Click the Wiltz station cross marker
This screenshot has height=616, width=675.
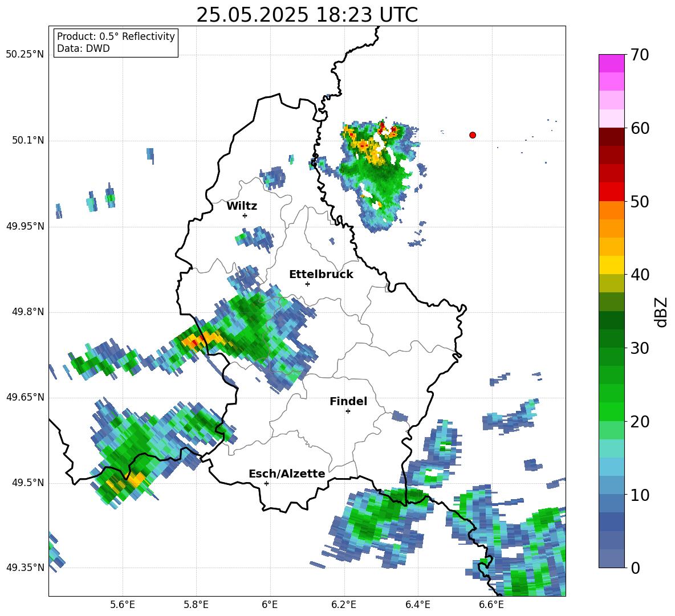(245, 215)
